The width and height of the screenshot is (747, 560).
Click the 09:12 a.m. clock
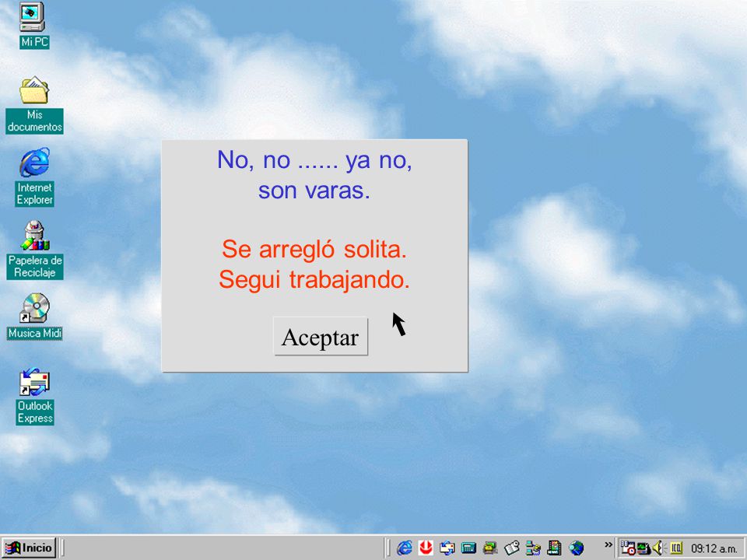coord(714,548)
